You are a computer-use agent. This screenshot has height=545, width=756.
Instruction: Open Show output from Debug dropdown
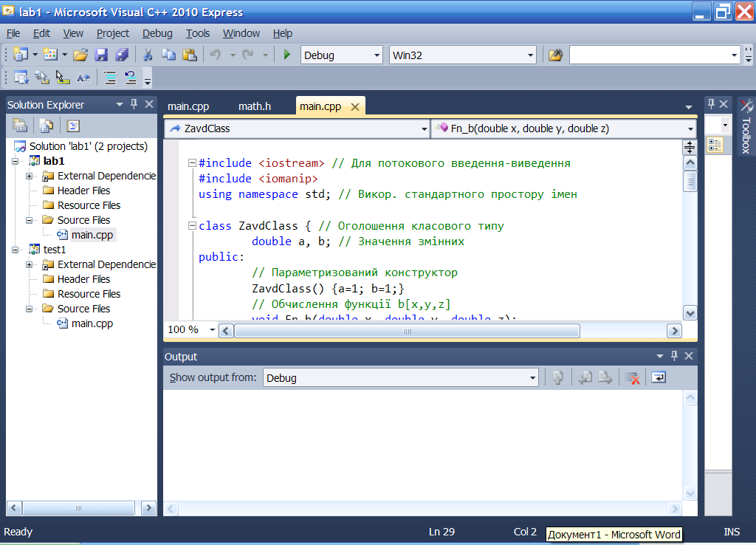[x=532, y=377]
